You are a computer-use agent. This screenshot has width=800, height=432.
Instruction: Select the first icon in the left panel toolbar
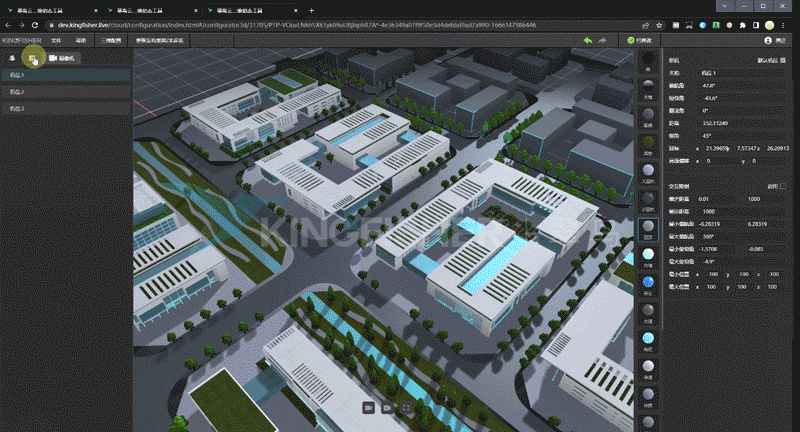pos(12,58)
